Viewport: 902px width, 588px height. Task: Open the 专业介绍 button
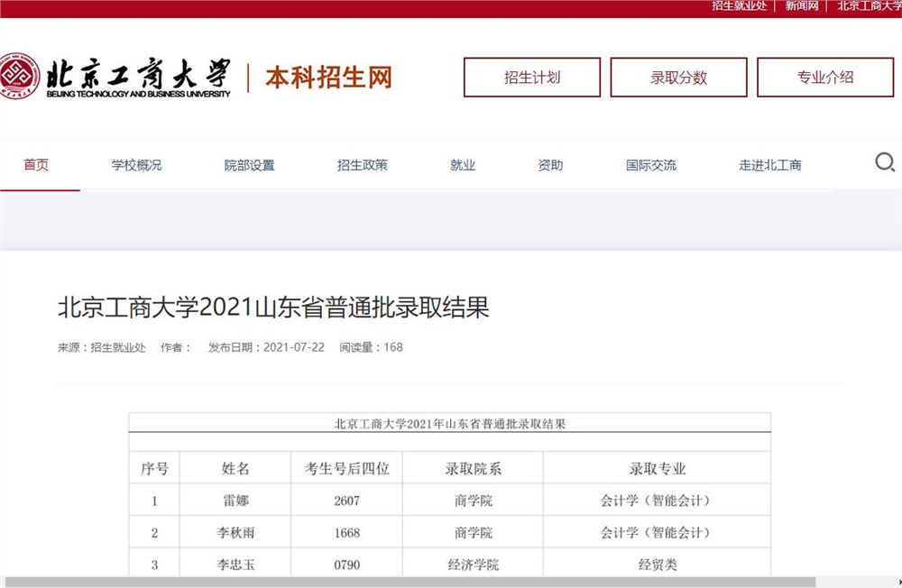point(825,77)
